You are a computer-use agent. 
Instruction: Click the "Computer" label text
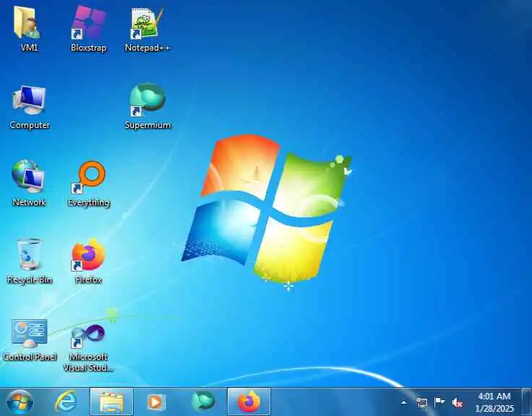pos(30,125)
